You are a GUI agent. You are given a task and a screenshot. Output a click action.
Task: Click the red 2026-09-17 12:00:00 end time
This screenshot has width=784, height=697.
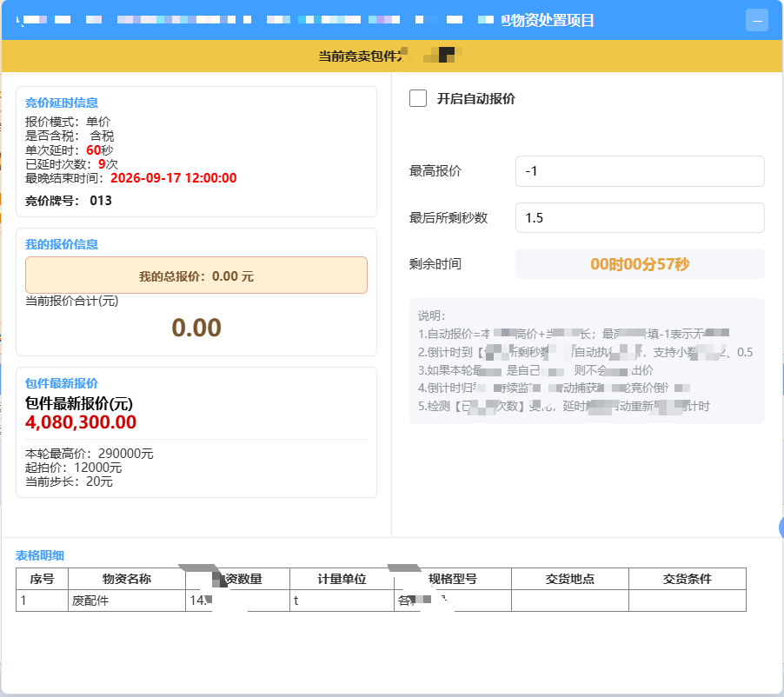coord(174,178)
